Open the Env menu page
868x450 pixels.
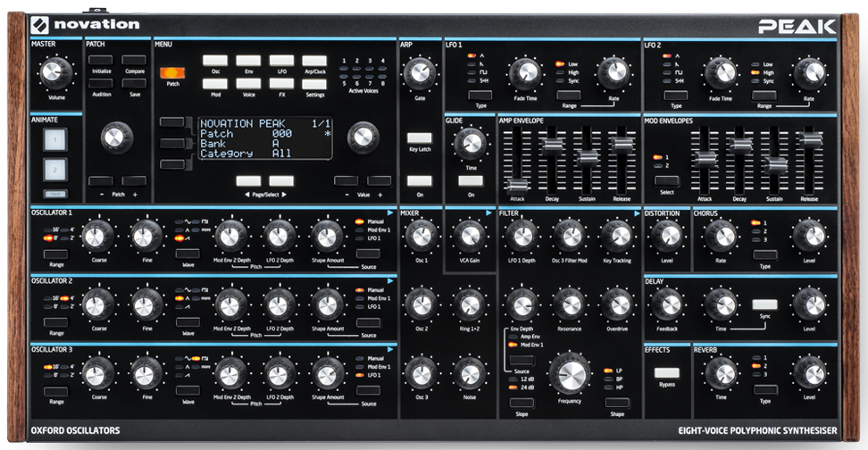coord(248,61)
